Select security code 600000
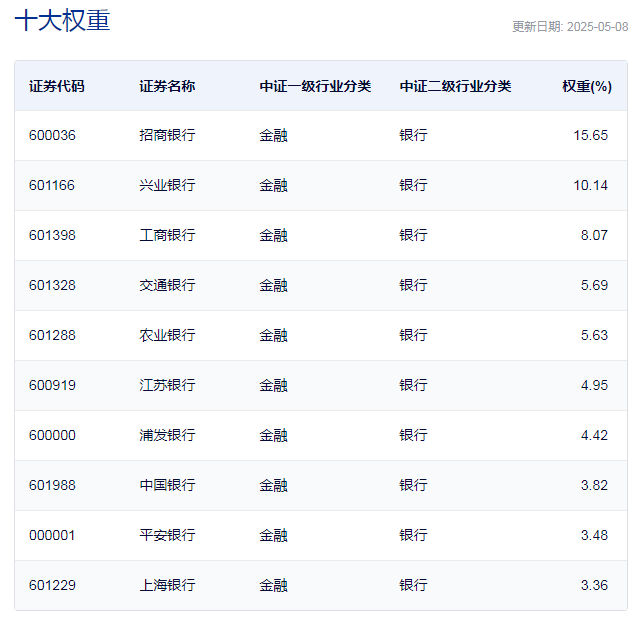Image resolution: width=635 pixels, height=620 pixels. 52,435
